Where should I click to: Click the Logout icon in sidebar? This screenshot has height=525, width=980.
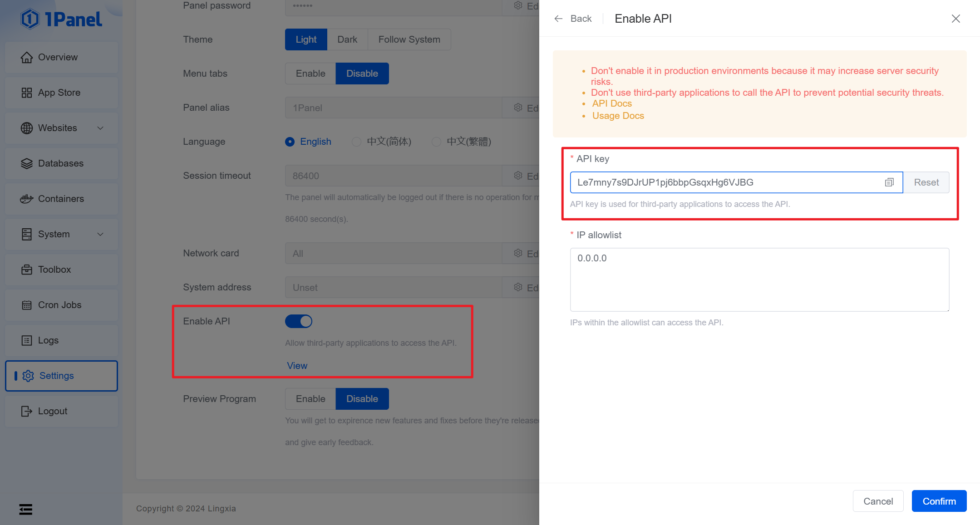coord(26,411)
